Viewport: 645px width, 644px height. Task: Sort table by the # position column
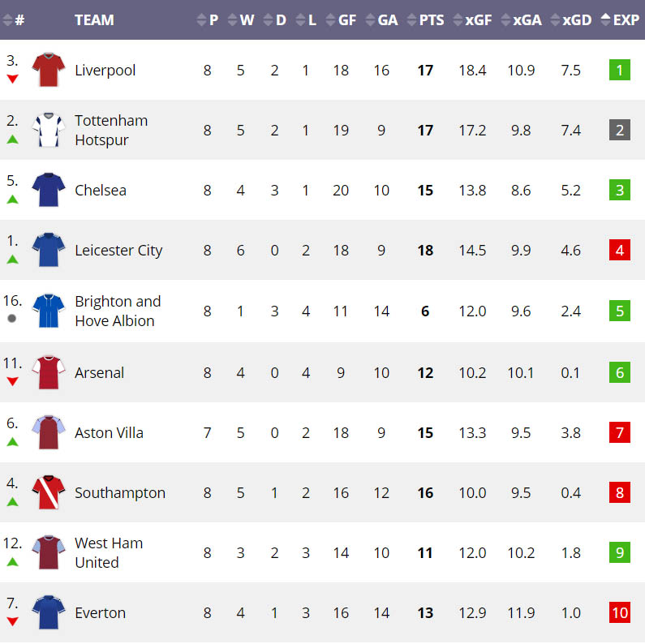[15, 20]
